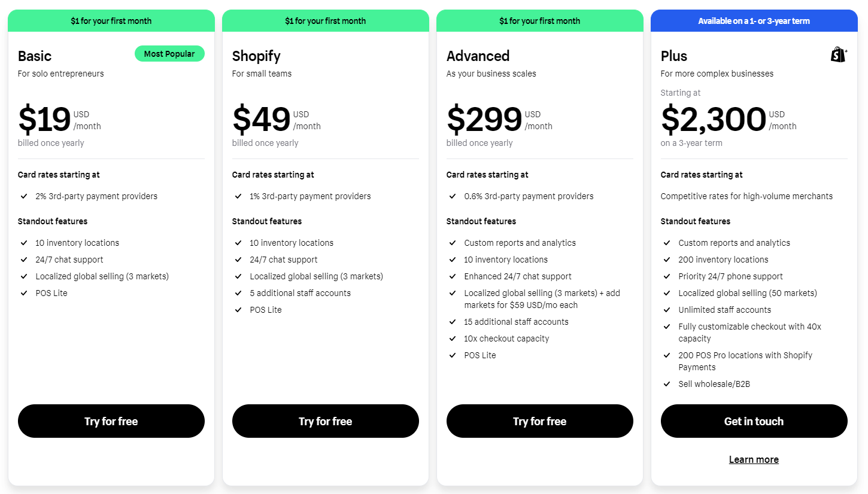Click checkmark beside Priority 24/7 phone support
The height and width of the screenshot is (494, 868).
click(667, 276)
